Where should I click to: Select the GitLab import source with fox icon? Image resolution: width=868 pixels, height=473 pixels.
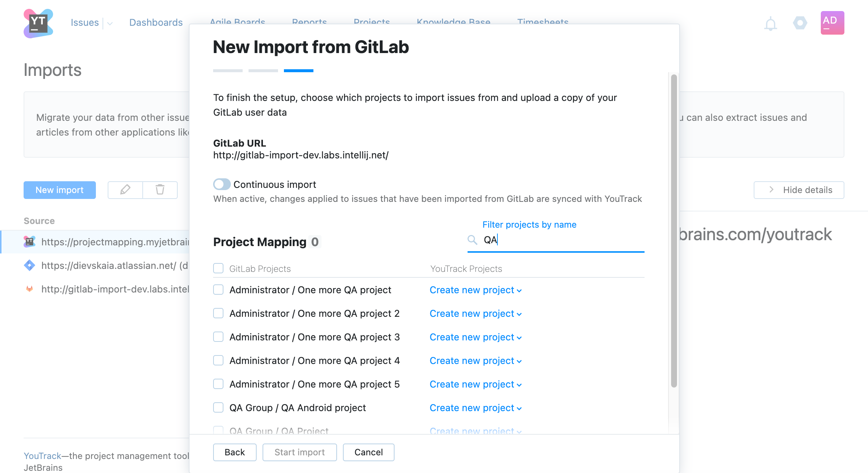(106, 289)
